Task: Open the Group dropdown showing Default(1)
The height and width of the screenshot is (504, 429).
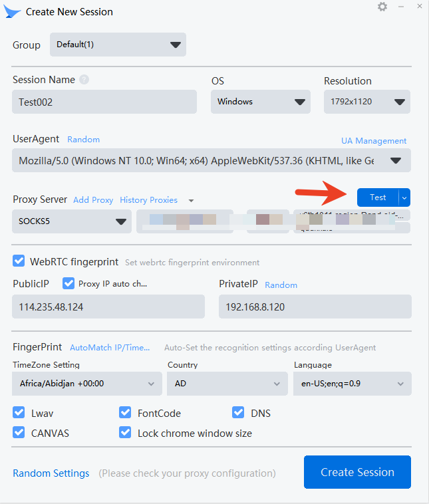Action: tap(118, 45)
